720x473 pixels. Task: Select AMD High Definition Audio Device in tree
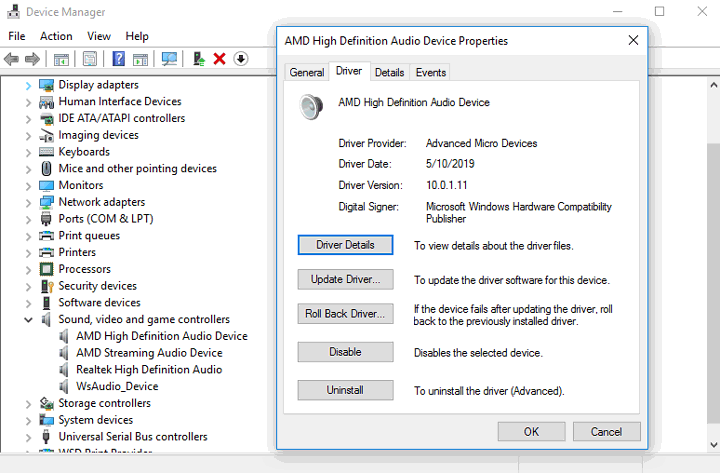162,336
